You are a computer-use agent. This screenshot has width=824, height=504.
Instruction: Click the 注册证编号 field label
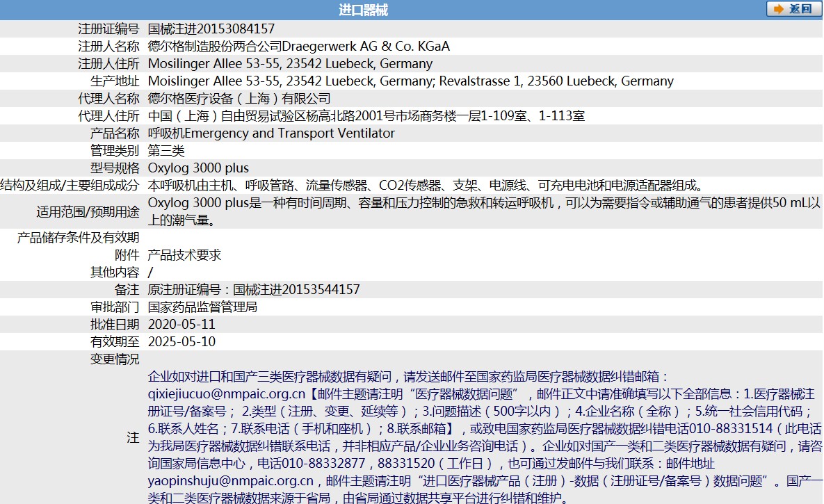(108, 29)
